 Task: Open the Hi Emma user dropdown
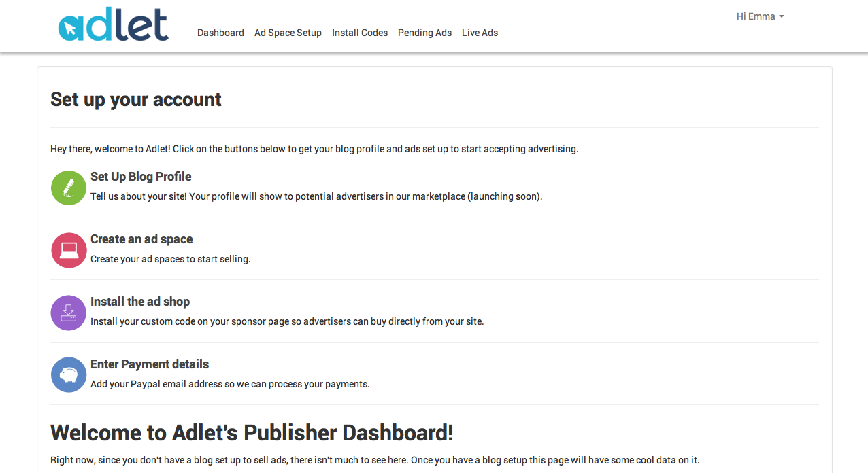[x=760, y=16]
